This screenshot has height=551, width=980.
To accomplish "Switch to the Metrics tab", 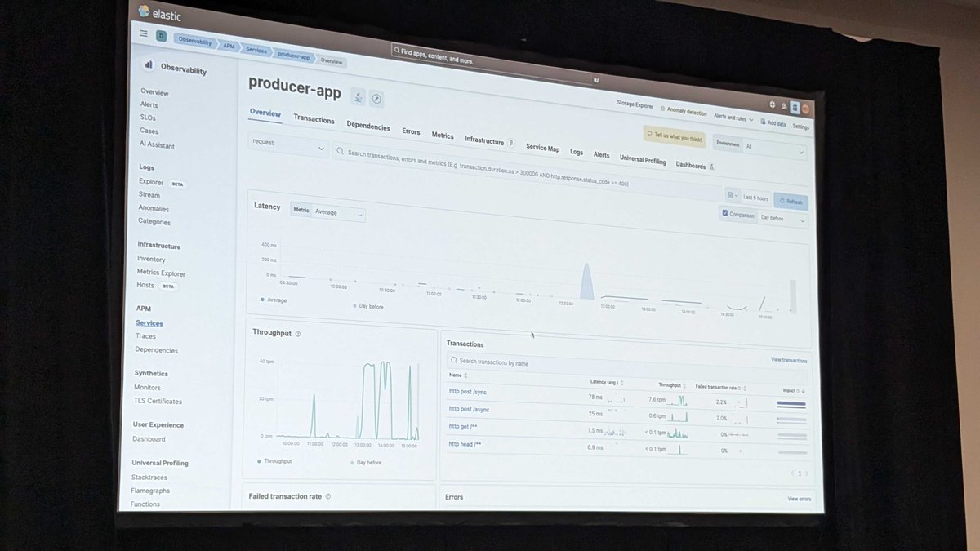I will (443, 136).
